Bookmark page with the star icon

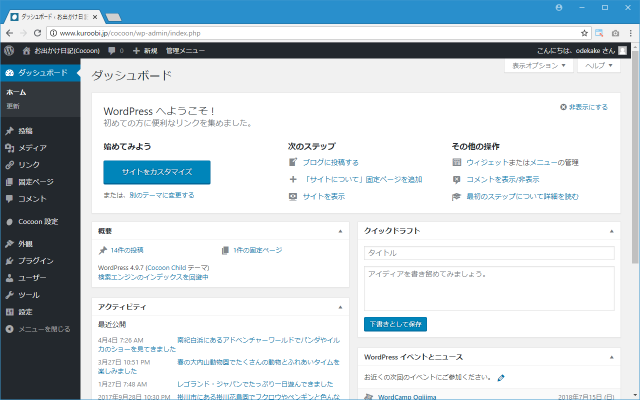[586, 33]
